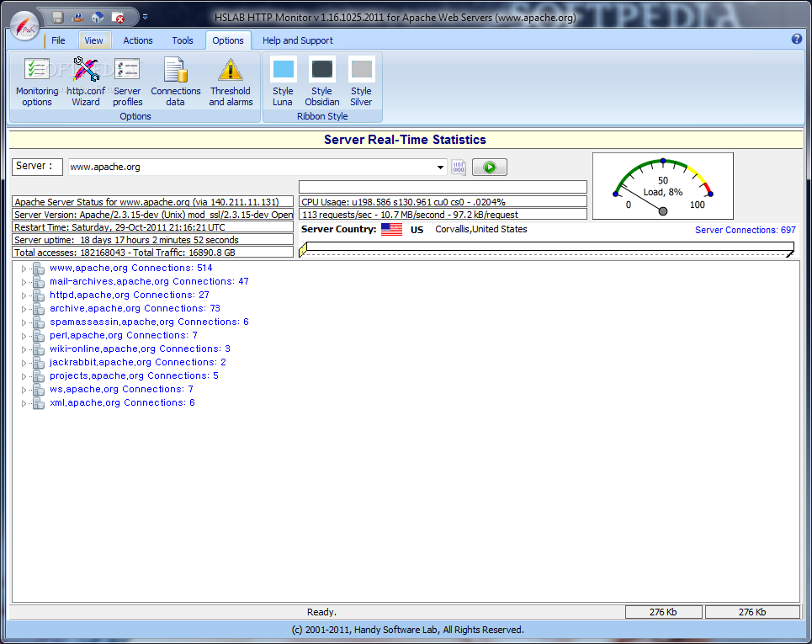Expand the jackrabbit.apache.org tree node

pyautogui.click(x=24, y=363)
